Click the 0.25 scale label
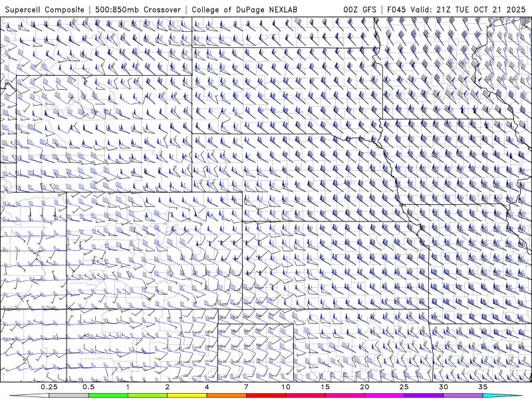This screenshot has width=532, height=399. [49, 387]
